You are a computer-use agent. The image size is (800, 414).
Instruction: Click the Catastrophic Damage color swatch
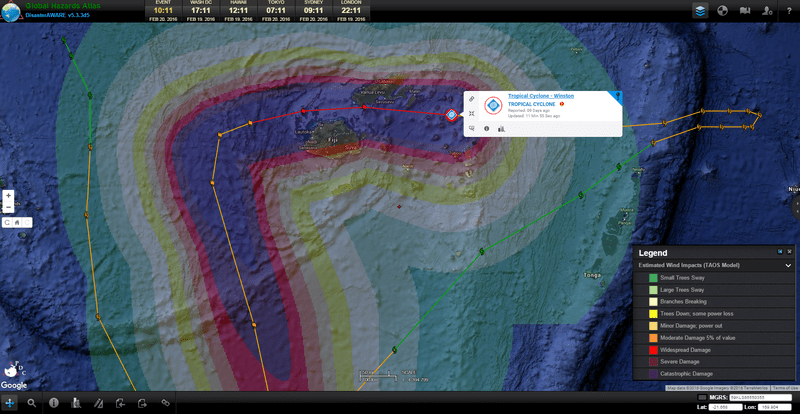tap(646, 373)
